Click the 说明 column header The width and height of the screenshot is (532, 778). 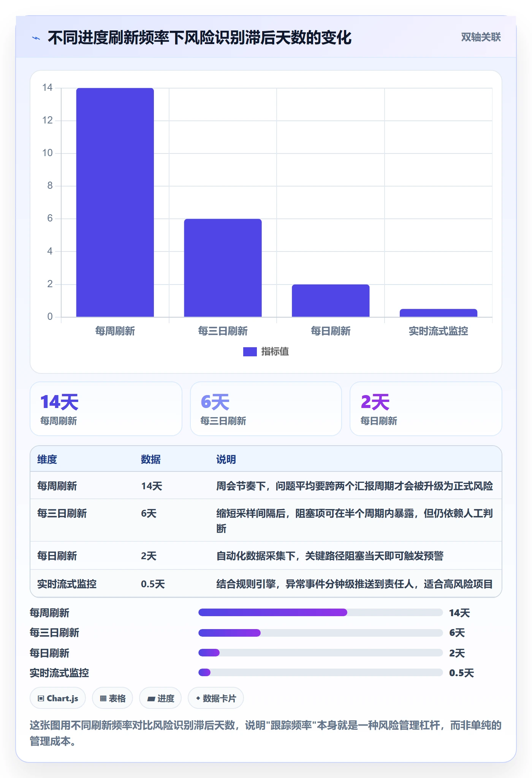pyautogui.click(x=226, y=459)
